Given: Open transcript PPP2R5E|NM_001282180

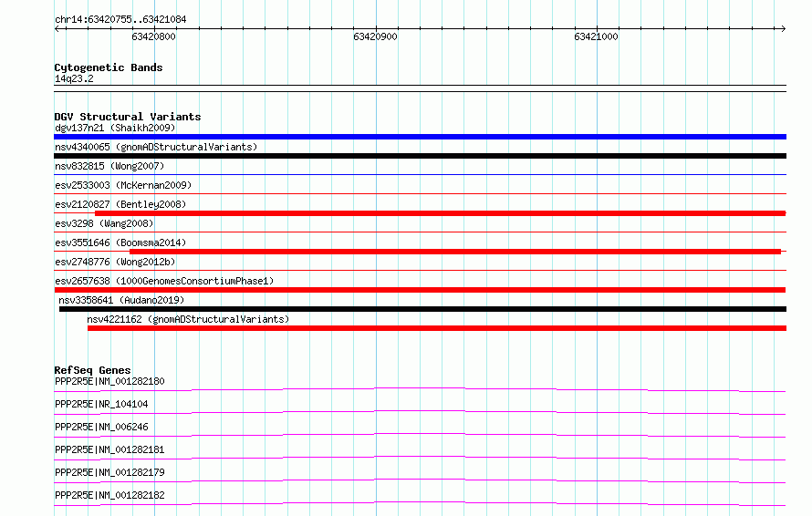Looking at the screenshot, I should pyautogui.click(x=109, y=381).
